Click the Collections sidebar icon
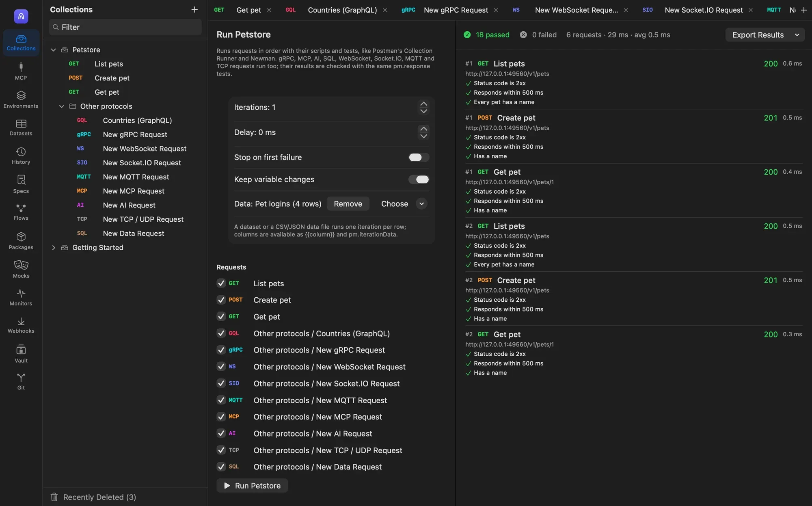 [x=21, y=42]
